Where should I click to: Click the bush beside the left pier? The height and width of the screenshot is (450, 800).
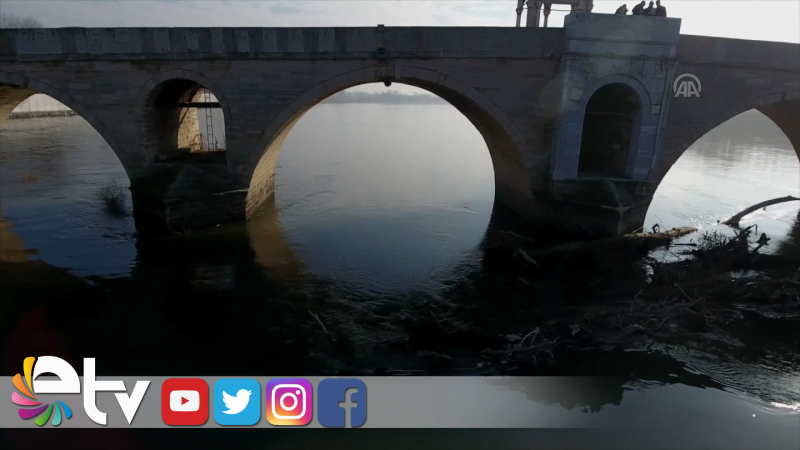point(114,198)
